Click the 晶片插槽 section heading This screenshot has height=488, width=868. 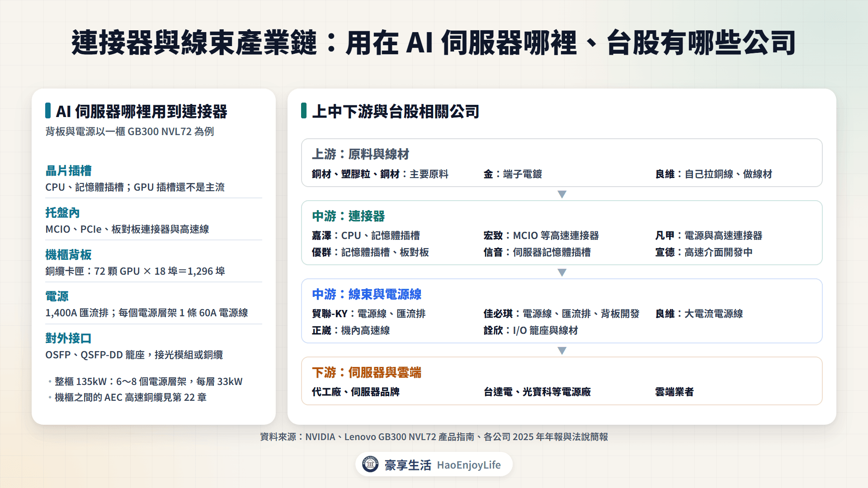[68, 171]
